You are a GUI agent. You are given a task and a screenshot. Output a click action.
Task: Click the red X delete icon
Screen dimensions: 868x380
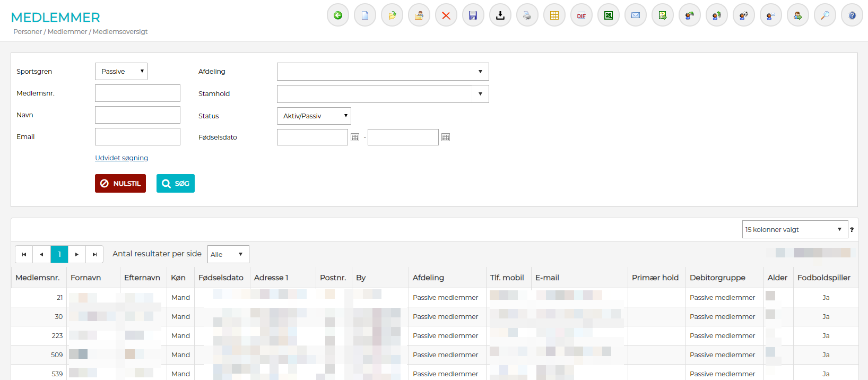(446, 15)
